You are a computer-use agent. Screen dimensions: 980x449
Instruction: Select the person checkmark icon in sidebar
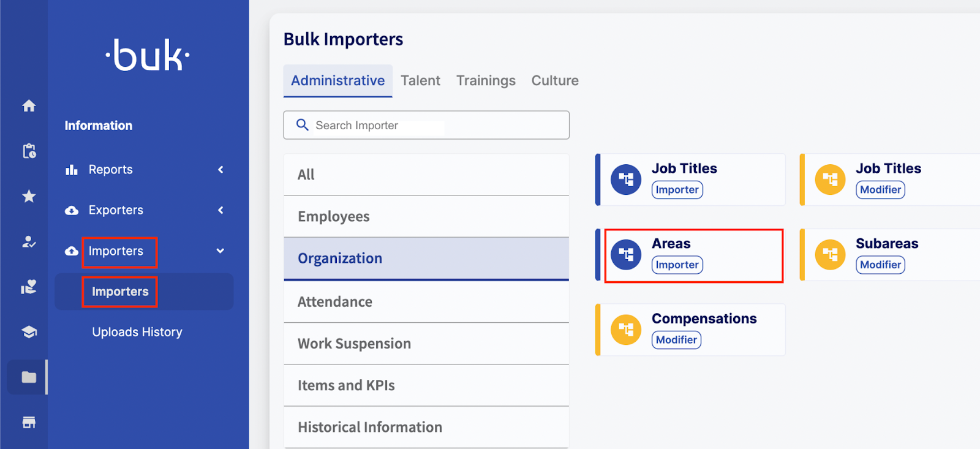pos(29,242)
